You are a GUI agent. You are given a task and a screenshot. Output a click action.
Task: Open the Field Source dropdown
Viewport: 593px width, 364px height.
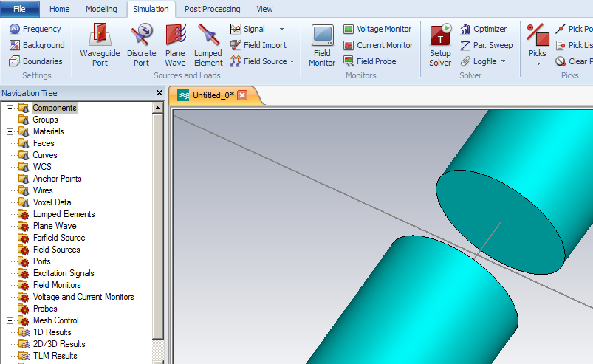292,61
